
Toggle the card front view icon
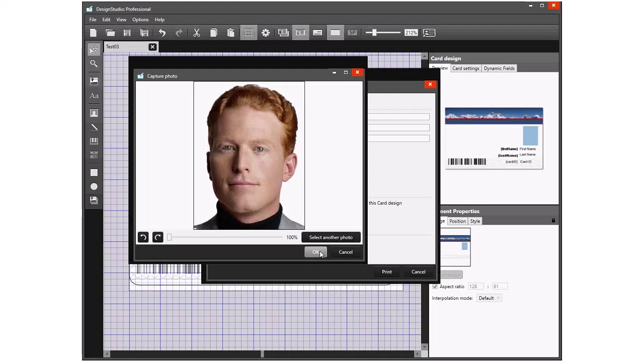pyautogui.click(x=300, y=33)
